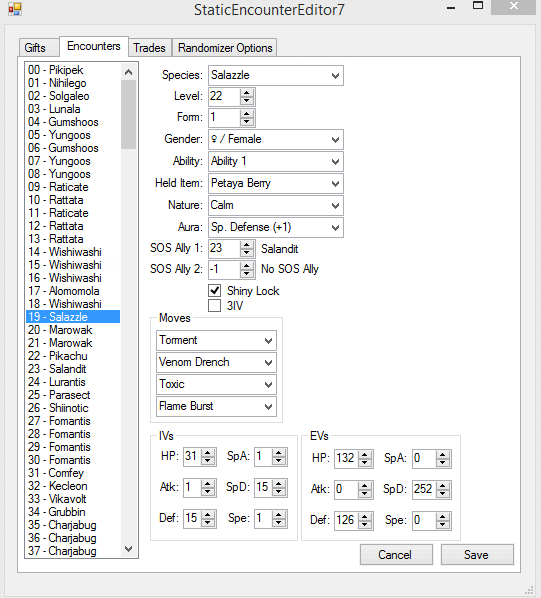Open the Trades tab
This screenshot has width=541, height=598.
pyautogui.click(x=149, y=48)
